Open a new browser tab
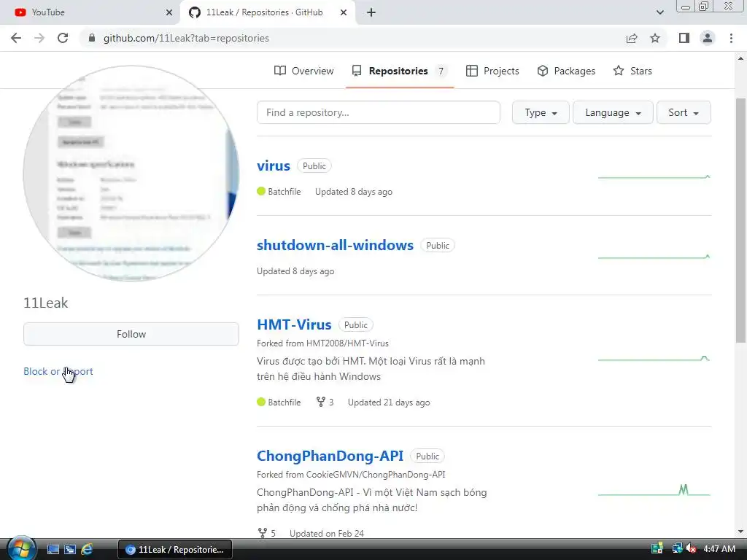 pyautogui.click(x=371, y=12)
